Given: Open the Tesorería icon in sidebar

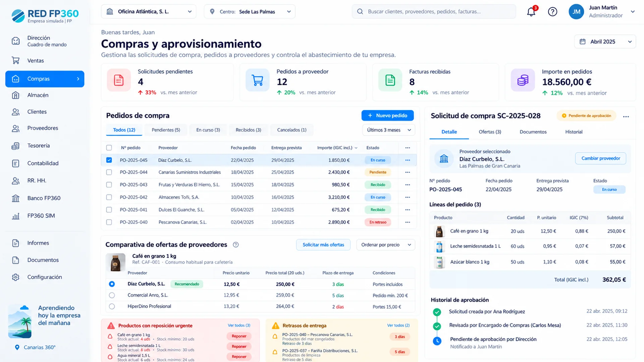Looking at the screenshot, I should 16,146.
